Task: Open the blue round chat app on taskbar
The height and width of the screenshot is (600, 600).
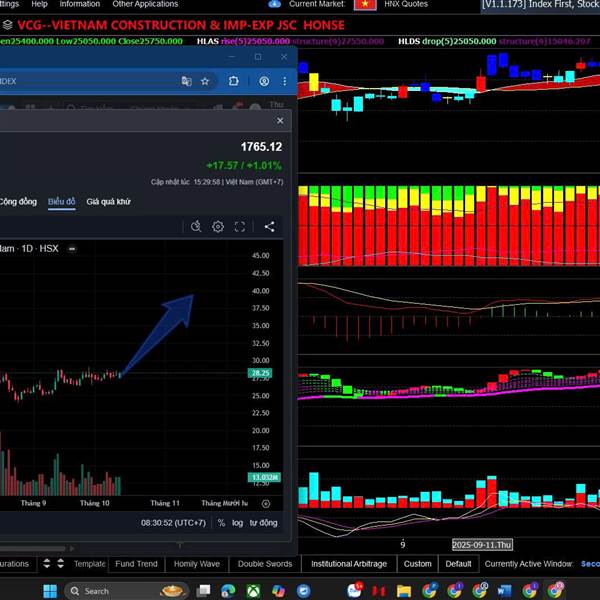Action: click(303, 591)
